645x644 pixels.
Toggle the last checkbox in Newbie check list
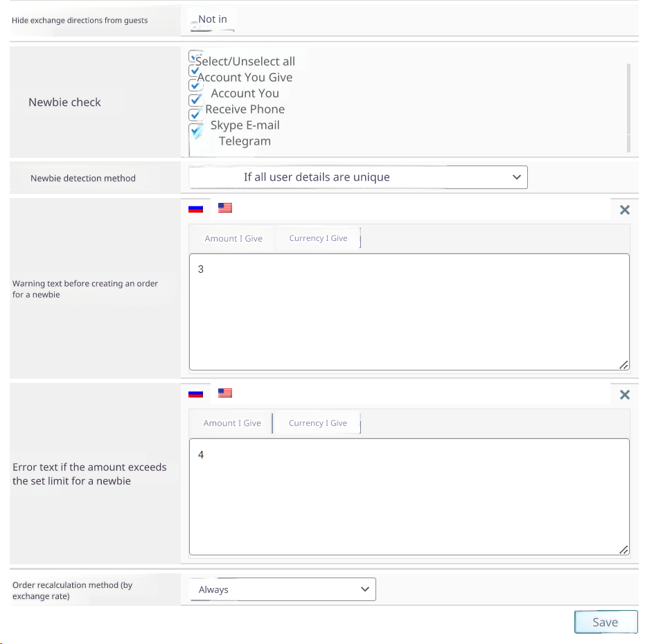point(195,129)
